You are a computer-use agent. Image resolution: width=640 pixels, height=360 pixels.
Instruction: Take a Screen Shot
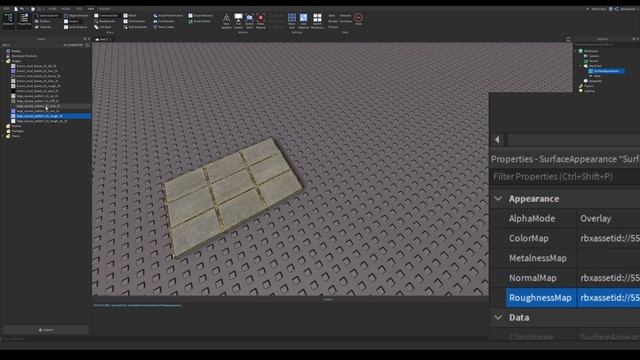pos(249,21)
